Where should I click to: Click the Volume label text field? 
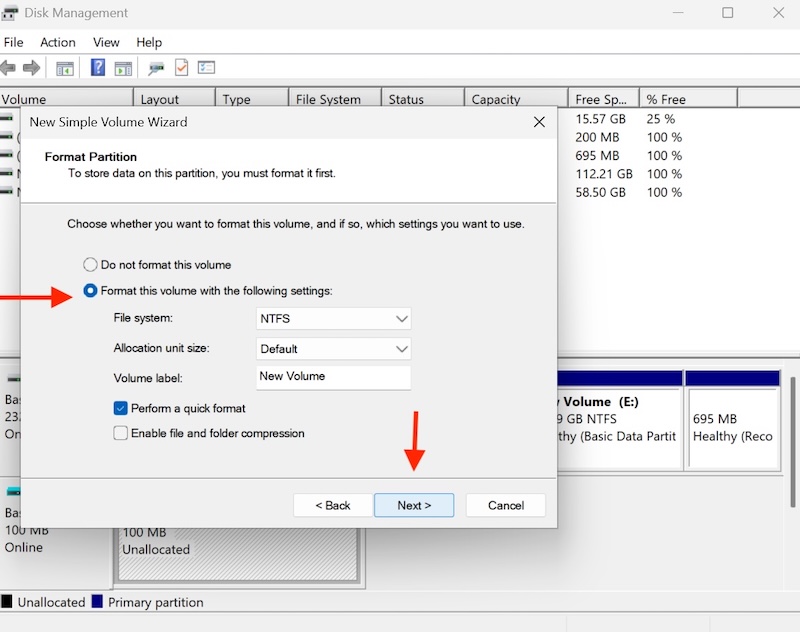pyautogui.click(x=334, y=377)
